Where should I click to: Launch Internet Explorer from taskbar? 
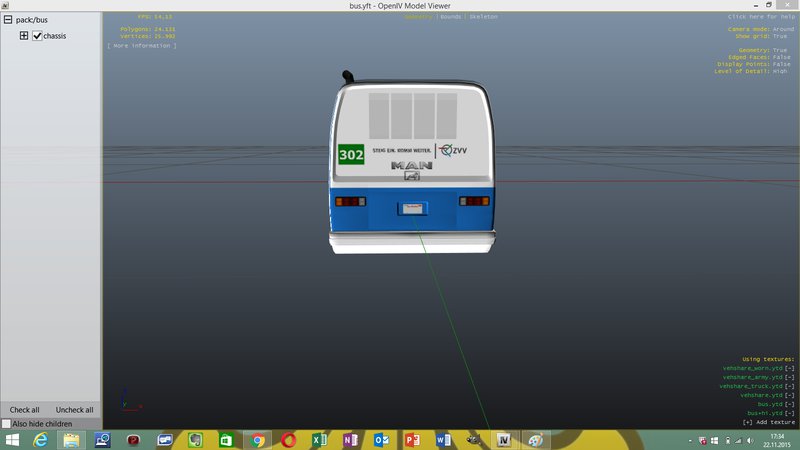(x=40, y=440)
